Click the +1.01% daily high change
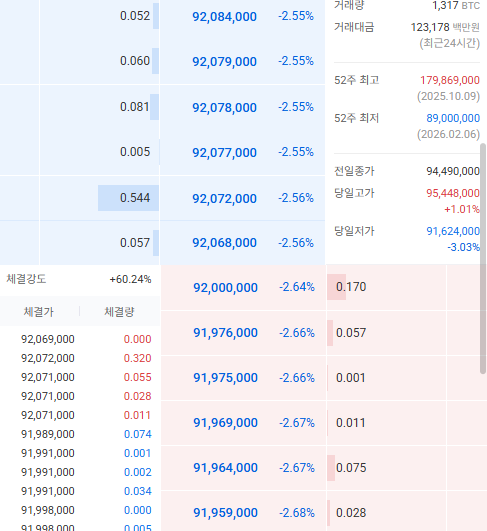The image size is (487, 531). pyautogui.click(x=462, y=209)
